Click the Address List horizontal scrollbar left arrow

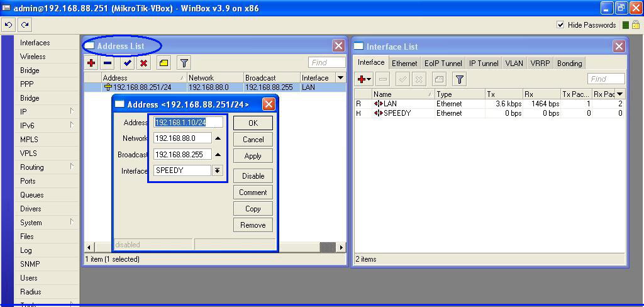click(x=89, y=247)
